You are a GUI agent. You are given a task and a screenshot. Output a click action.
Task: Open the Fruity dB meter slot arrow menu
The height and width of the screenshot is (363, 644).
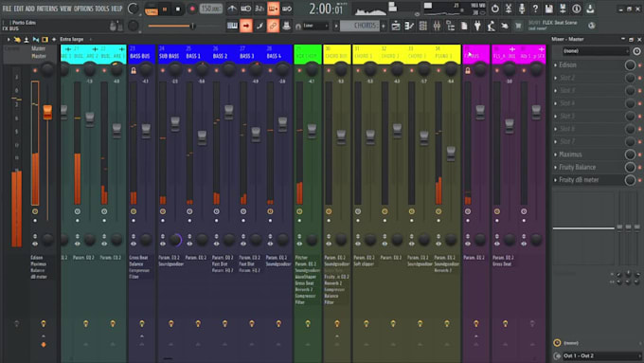[x=556, y=180]
